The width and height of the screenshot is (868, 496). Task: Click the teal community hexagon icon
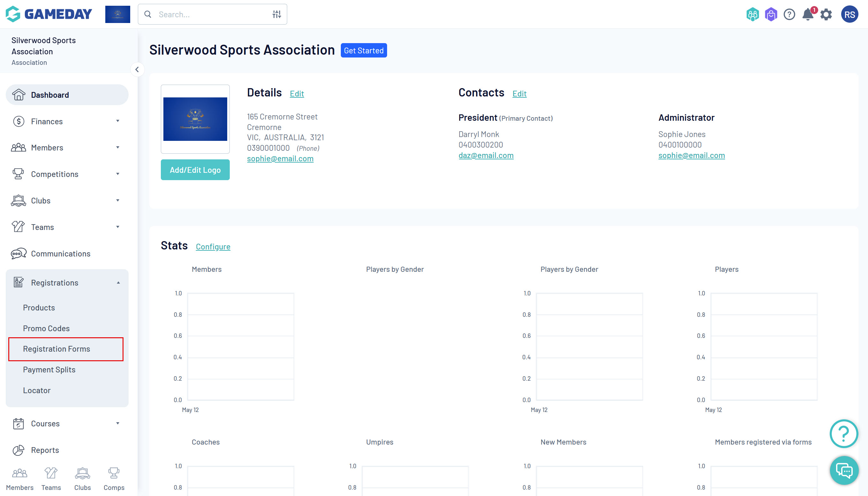point(752,15)
